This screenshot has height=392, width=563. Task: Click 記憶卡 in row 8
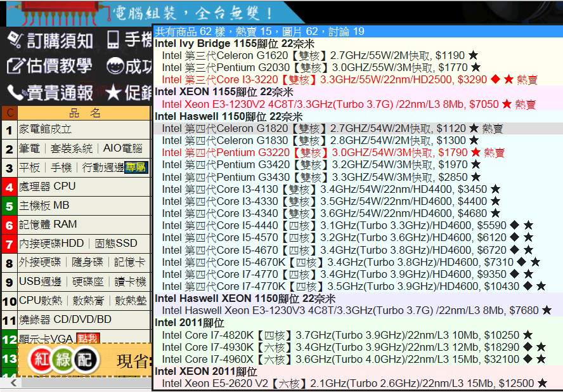pyautogui.click(x=130, y=263)
